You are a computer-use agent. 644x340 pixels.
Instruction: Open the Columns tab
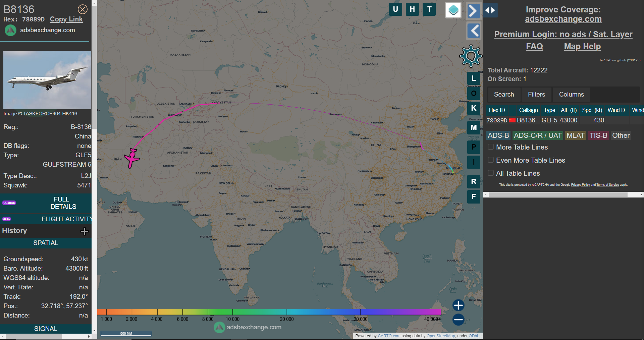(572, 95)
